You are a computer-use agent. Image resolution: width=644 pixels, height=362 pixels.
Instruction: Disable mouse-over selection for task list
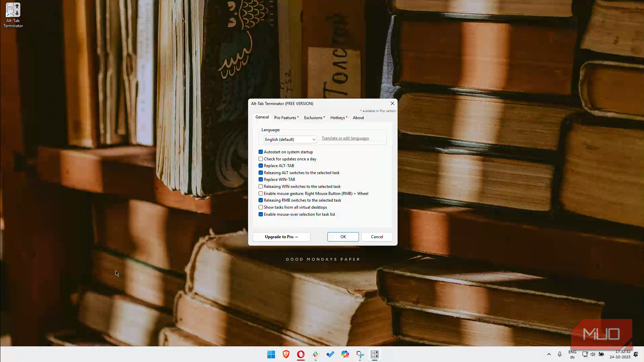pos(261,214)
